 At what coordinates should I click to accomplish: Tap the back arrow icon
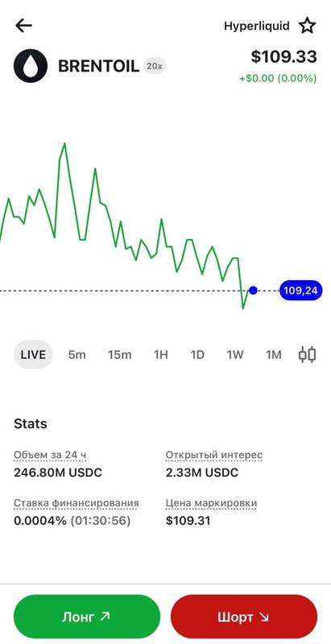point(23,26)
